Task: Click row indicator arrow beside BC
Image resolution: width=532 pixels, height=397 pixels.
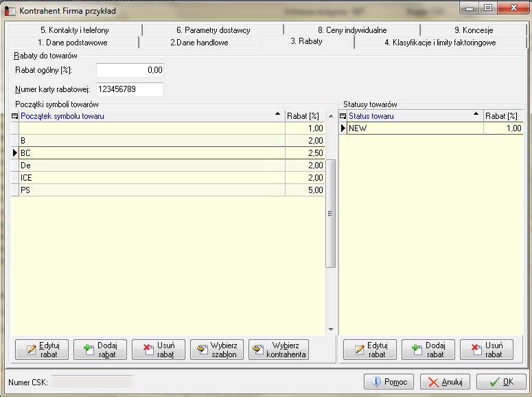Action: 14,153
